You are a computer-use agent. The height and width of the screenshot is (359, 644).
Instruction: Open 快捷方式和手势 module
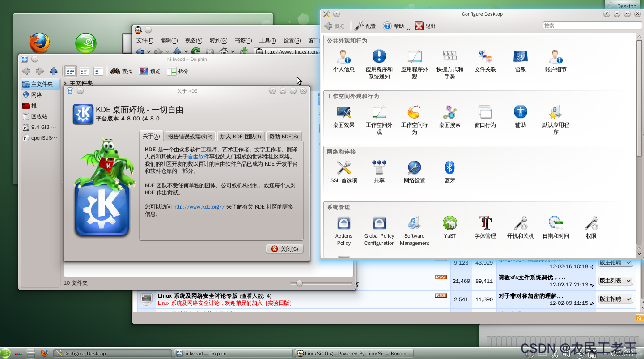(x=450, y=64)
